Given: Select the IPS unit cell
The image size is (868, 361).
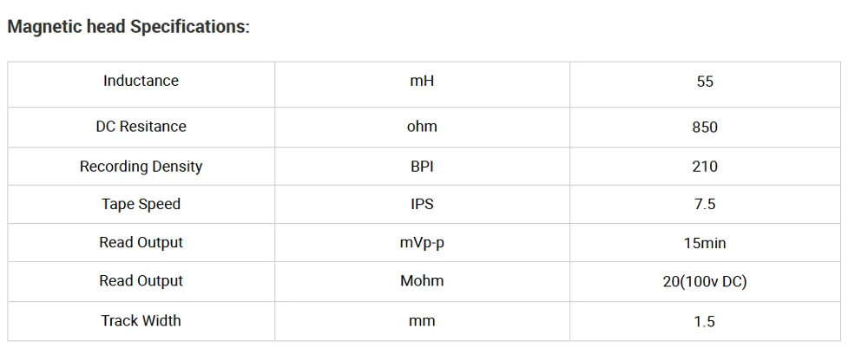Looking at the screenshot, I should [422, 205].
